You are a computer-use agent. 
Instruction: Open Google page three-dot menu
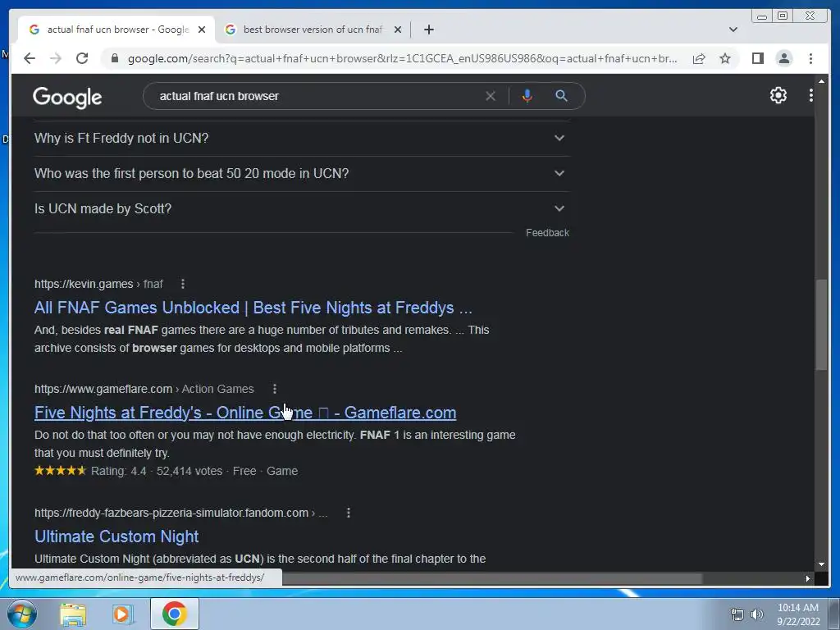(x=810, y=95)
